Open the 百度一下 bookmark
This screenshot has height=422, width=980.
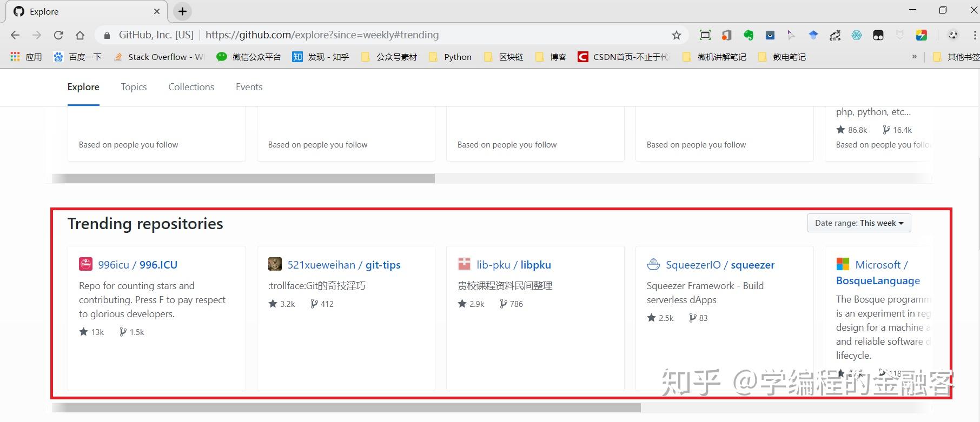(77, 57)
